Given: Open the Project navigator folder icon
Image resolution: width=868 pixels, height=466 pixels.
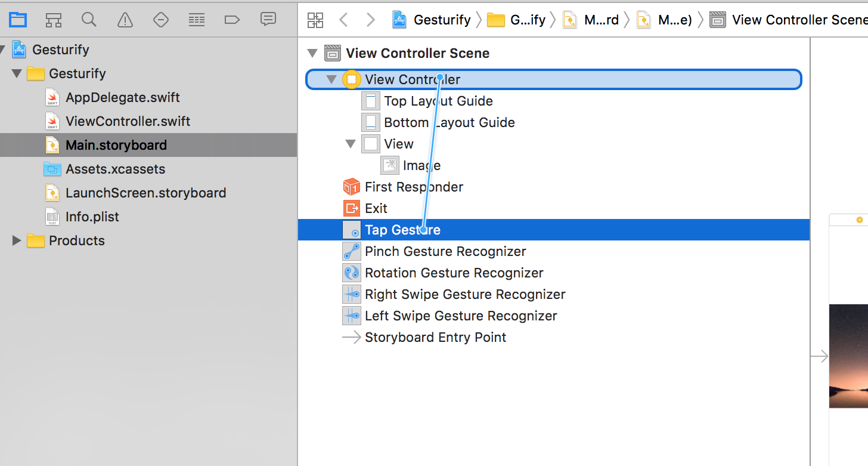Looking at the screenshot, I should 18,20.
